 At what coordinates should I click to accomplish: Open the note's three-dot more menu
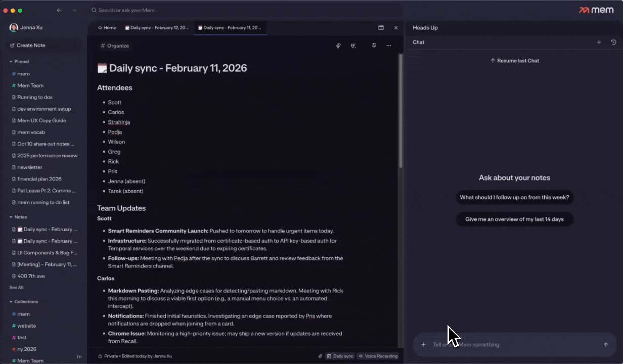tap(388, 45)
